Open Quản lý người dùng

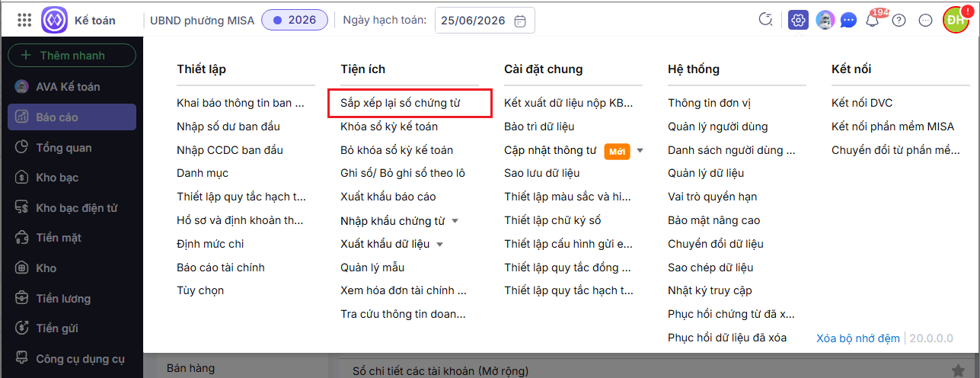[718, 127]
